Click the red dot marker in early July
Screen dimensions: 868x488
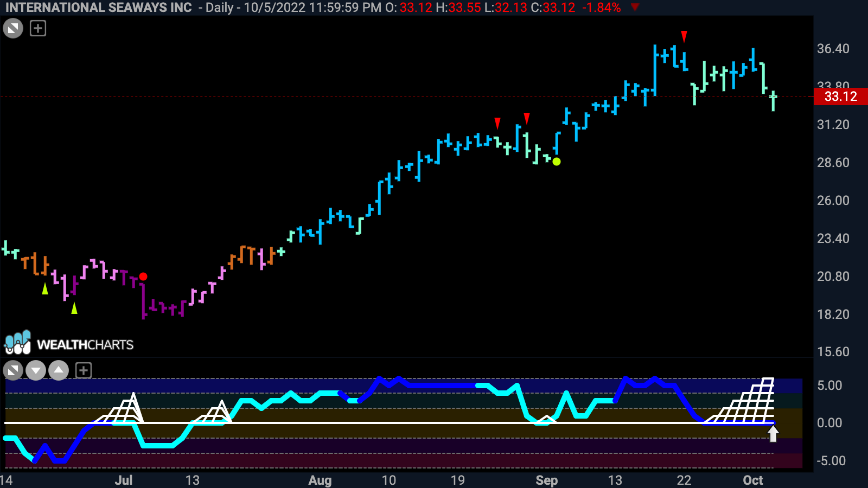click(143, 277)
